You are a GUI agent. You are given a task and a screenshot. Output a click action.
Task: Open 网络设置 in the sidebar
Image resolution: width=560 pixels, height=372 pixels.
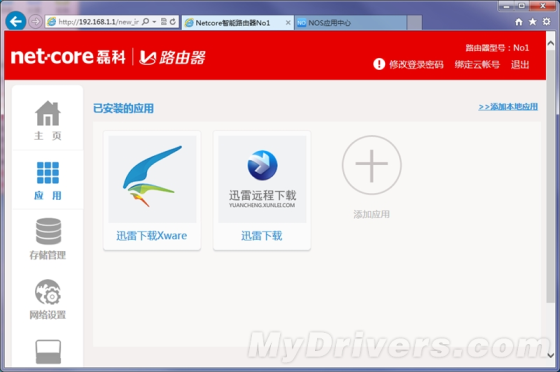pyautogui.click(x=48, y=299)
